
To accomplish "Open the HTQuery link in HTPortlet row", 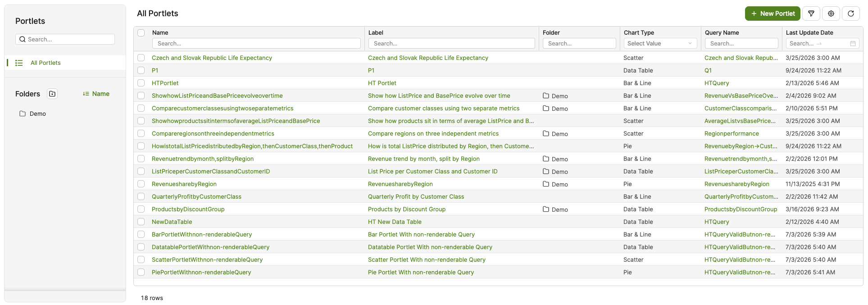I will 717,83.
